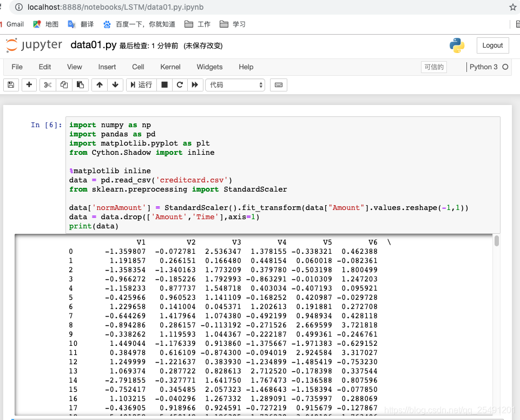Move selected cell up arrow
Viewport: 520px width, 420px height.
coord(100,85)
